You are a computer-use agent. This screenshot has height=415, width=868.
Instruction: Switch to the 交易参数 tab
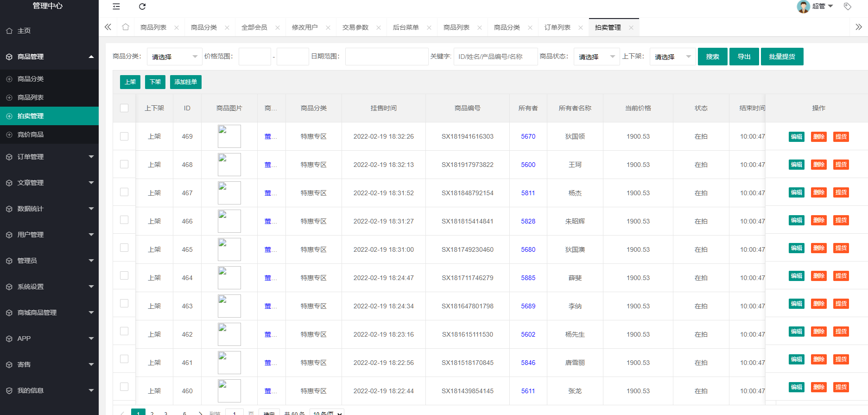355,27
